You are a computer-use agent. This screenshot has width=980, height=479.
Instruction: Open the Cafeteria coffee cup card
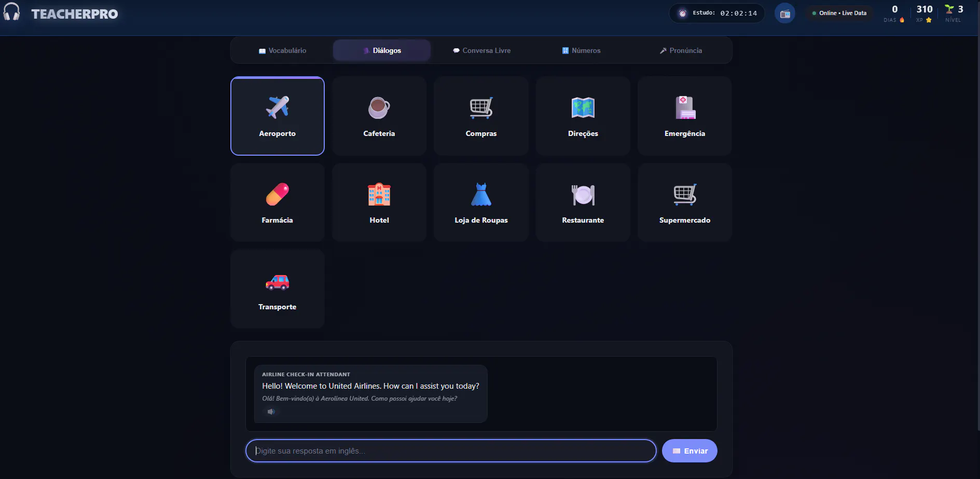coord(379,116)
